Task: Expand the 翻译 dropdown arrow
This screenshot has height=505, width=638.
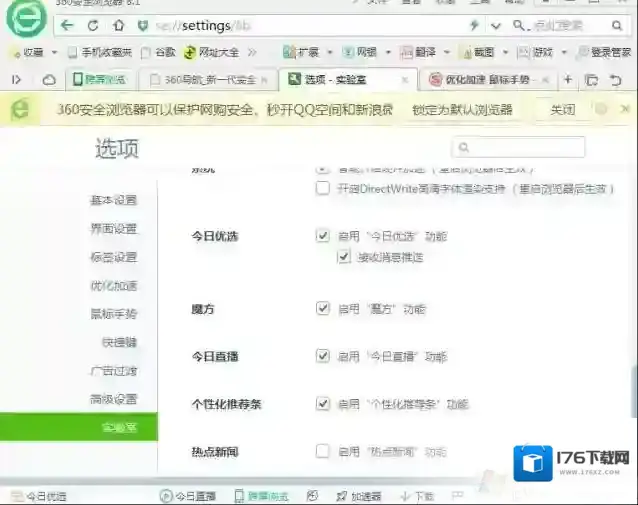Action: click(x=447, y=52)
